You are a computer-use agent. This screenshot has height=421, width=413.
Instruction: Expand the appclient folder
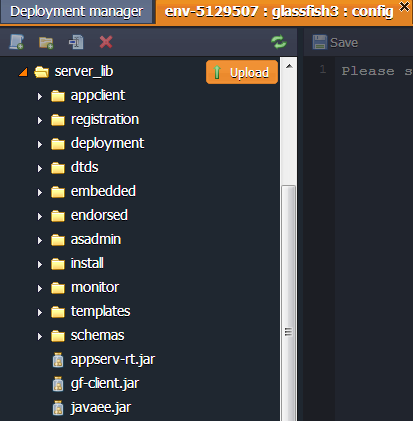[40, 96]
